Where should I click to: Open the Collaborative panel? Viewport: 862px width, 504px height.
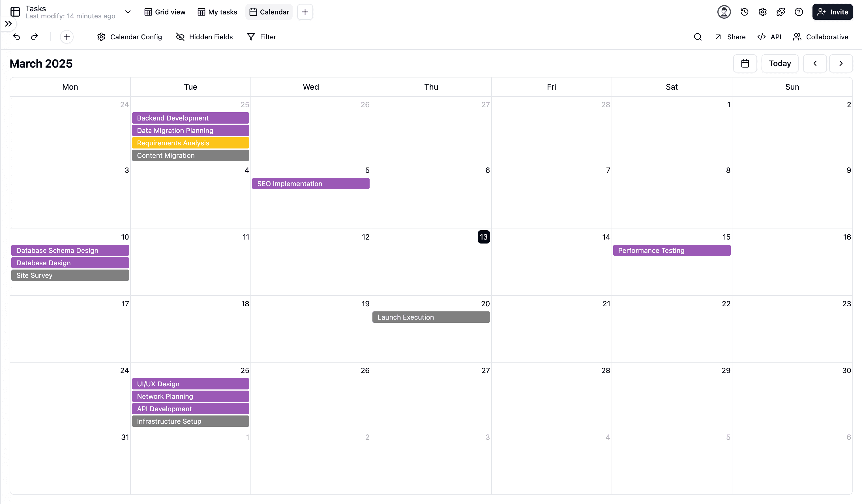pos(821,36)
